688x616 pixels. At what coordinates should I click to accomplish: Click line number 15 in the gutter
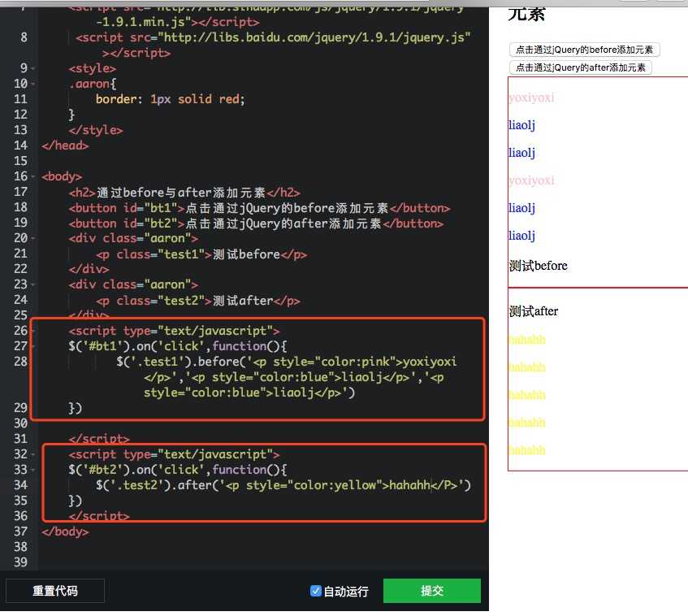point(20,161)
